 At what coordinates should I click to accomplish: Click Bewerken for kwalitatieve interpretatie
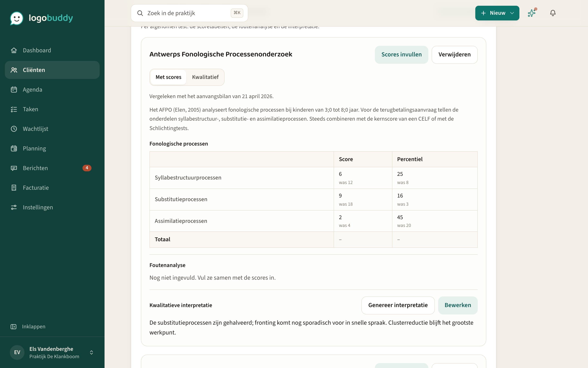tap(458, 305)
